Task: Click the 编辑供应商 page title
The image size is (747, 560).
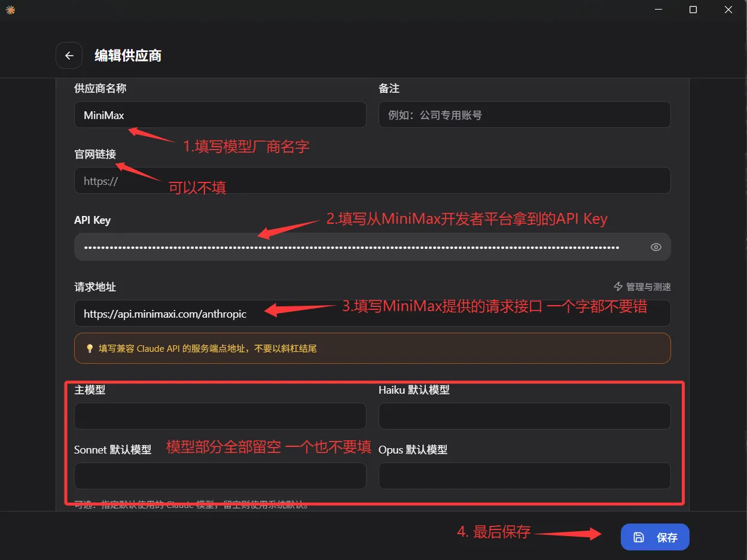Action: click(128, 56)
